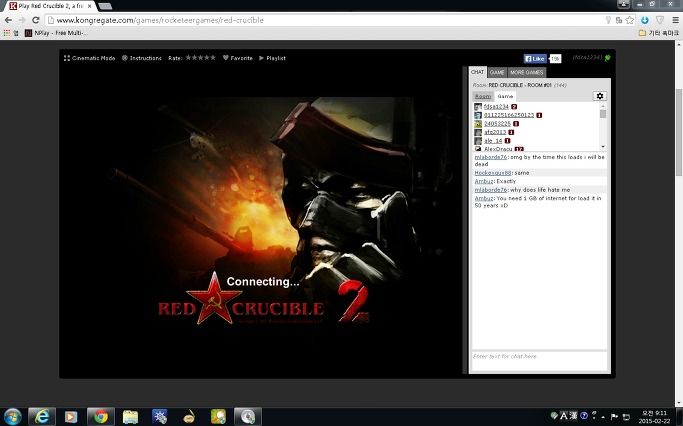This screenshot has height=426, width=683.
Task: Close the Red Crucible 2 browser tab
Action: 89,6
